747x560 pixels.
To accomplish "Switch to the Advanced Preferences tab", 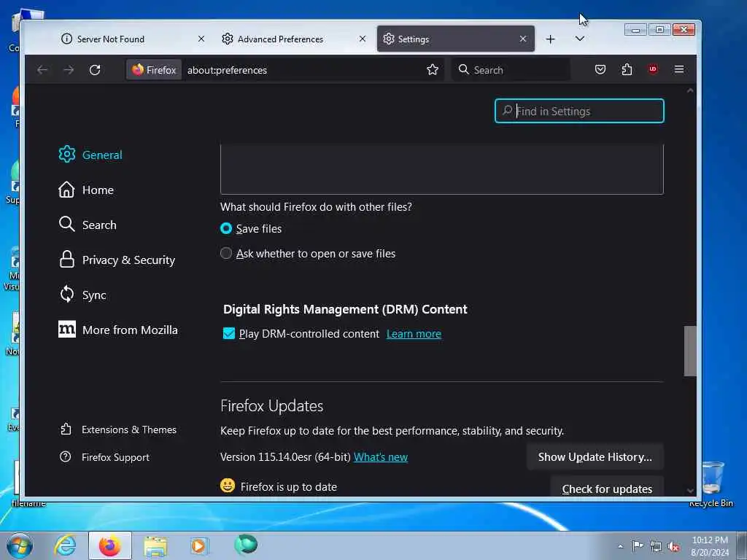I will point(295,39).
